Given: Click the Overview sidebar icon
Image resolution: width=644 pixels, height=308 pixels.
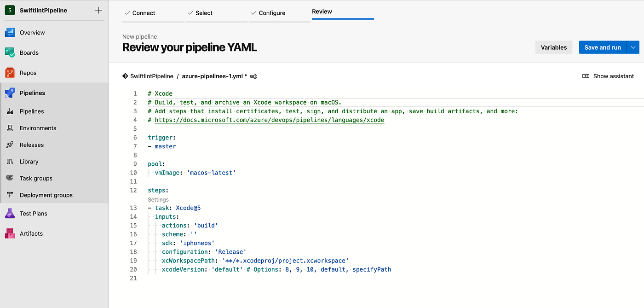Looking at the screenshot, I should [10, 33].
